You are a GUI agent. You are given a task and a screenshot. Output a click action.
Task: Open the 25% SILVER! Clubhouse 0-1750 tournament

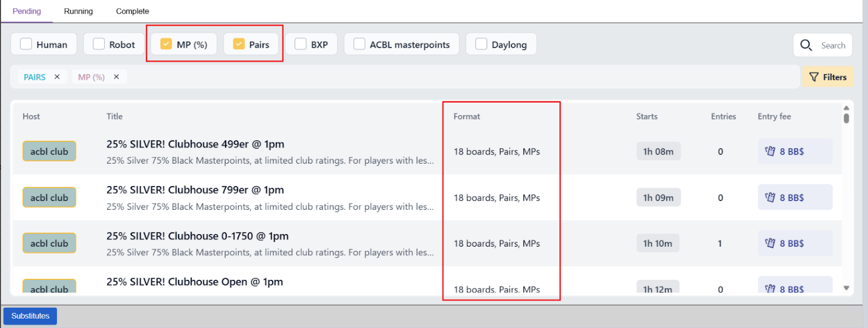pyautogui.click(x=197, y=236)
